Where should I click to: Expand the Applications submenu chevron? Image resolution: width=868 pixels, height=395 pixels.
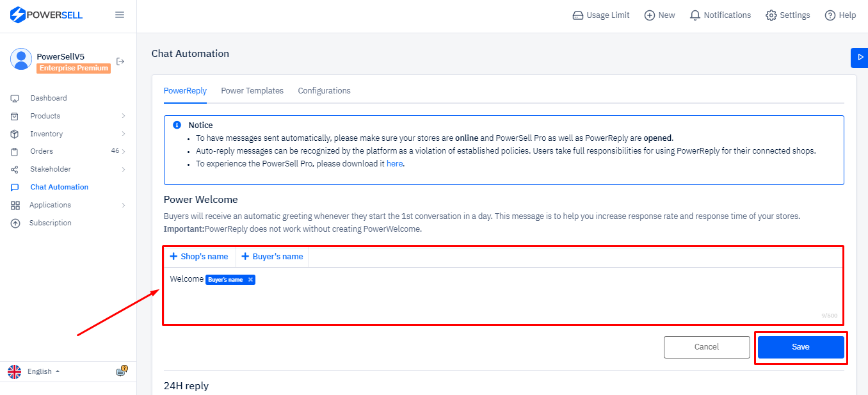coord(124,206)
